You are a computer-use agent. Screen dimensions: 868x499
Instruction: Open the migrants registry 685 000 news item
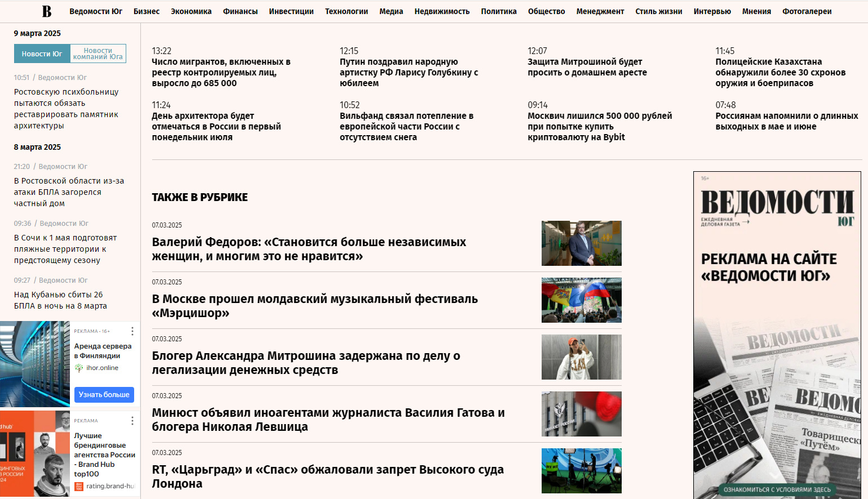(x=221, y=72)
